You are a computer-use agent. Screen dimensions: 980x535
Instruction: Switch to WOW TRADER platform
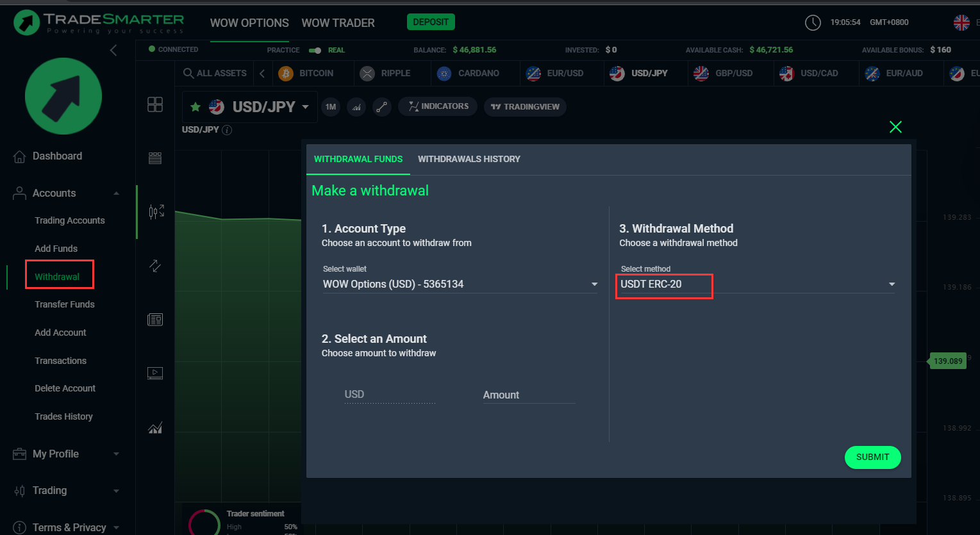[338, 23]
